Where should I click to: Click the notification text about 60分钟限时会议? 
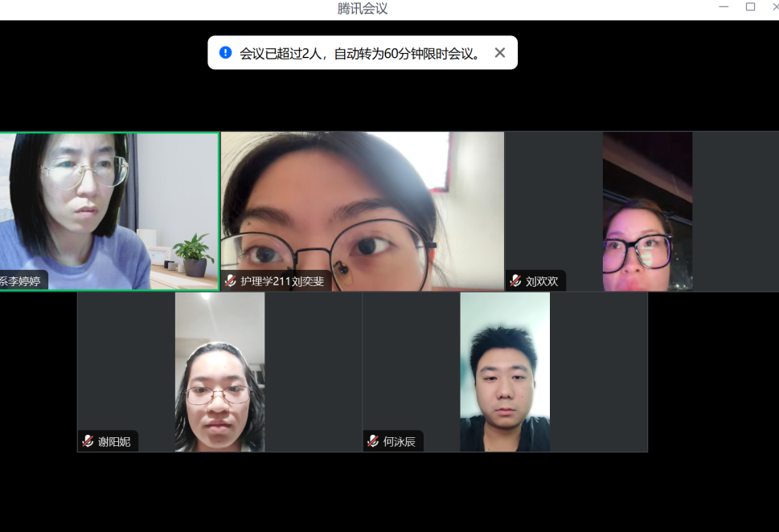[x=360, y=54]
